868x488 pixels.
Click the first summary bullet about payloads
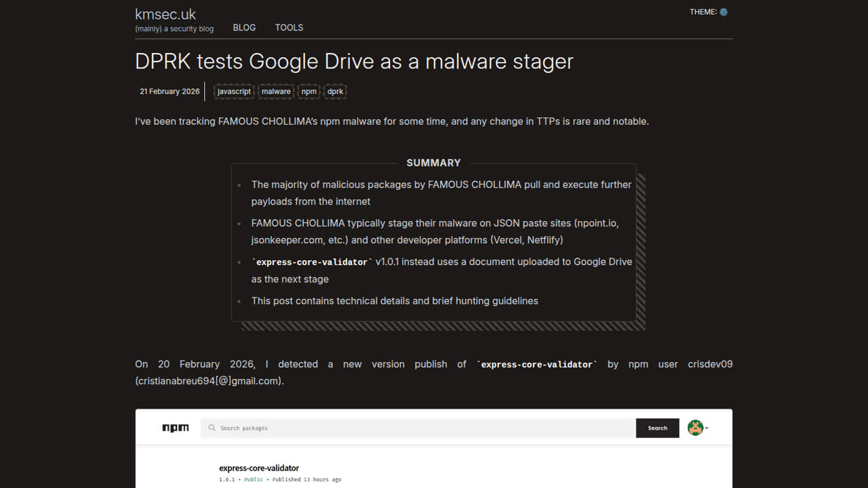pyautogui.click(x=441, y=193)
